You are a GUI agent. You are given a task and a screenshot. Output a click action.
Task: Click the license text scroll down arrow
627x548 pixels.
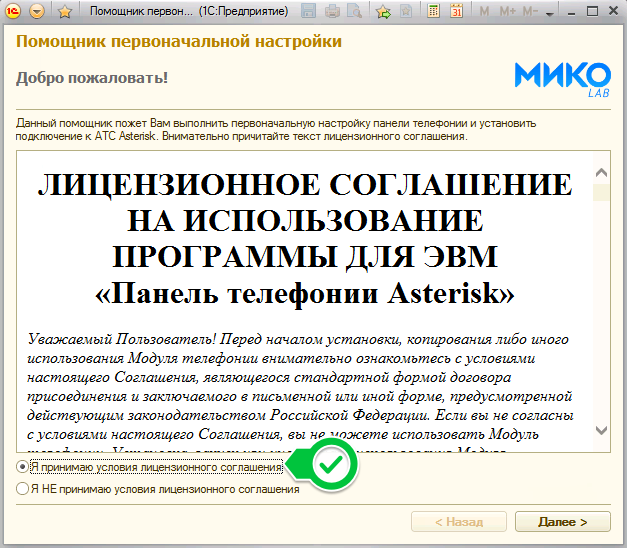[601, 430]
